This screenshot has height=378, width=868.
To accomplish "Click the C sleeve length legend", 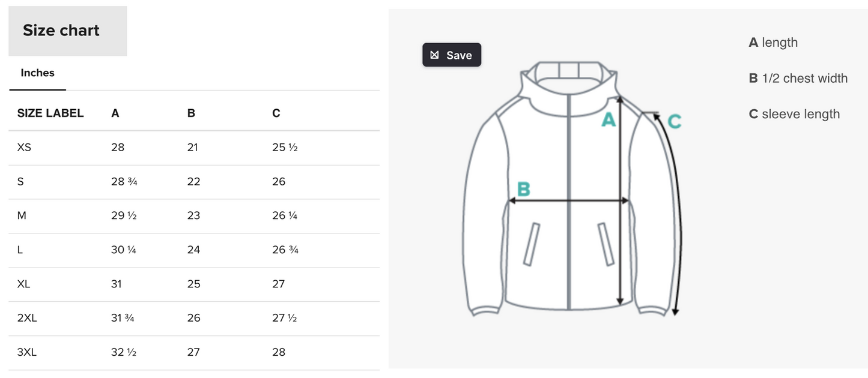I will tap(794, 115).
